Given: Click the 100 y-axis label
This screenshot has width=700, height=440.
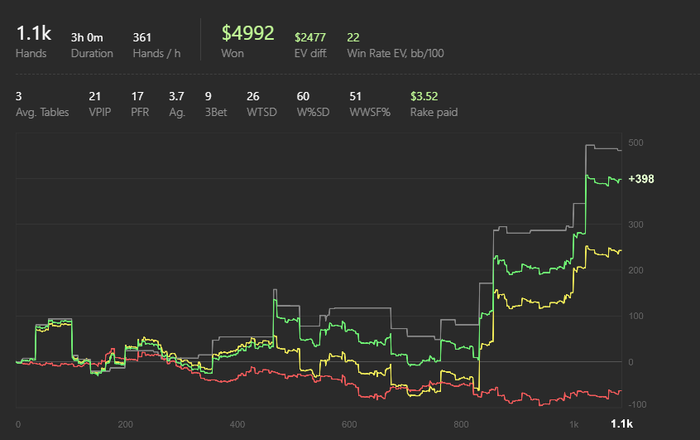Looking at the screenshot, I should [636, 316].
